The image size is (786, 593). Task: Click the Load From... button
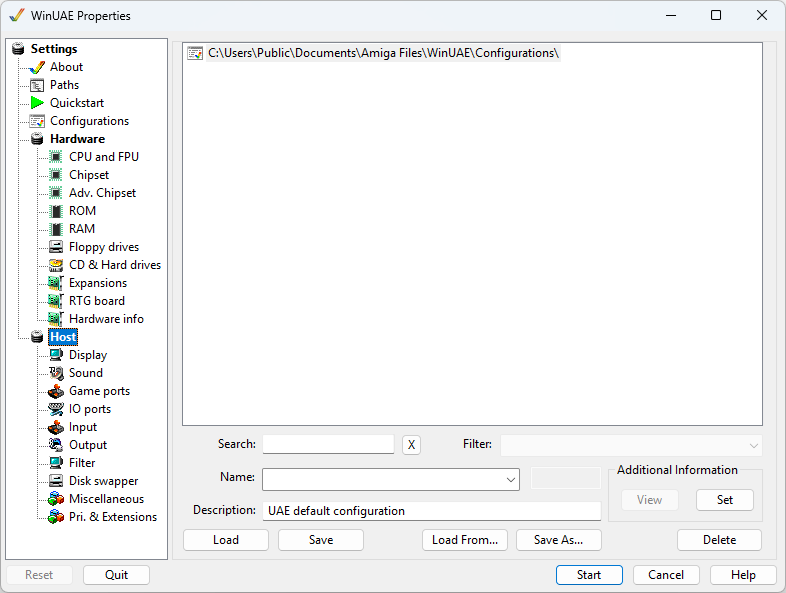point(465,540)
